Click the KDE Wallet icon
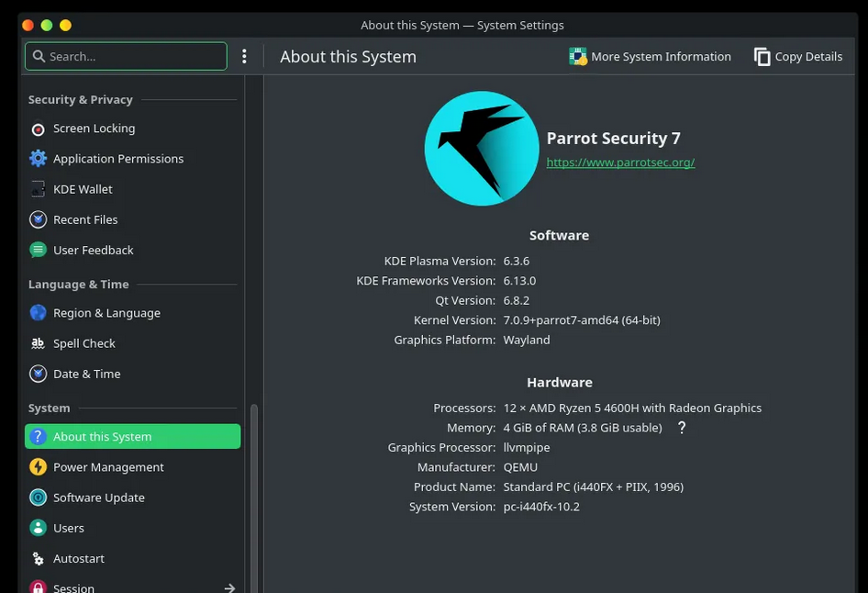 [x=38, y=189]
